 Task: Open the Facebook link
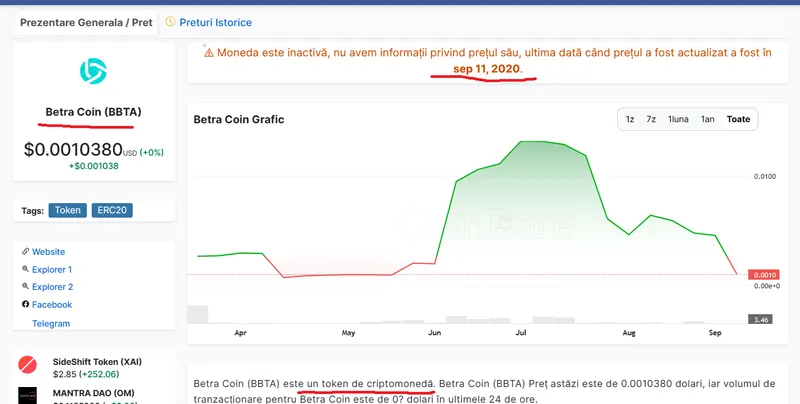tap(52, 305)
